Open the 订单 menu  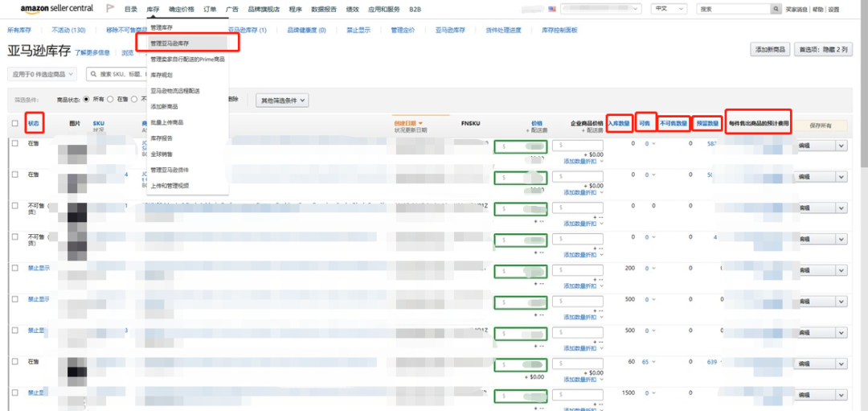coord(210,10)
